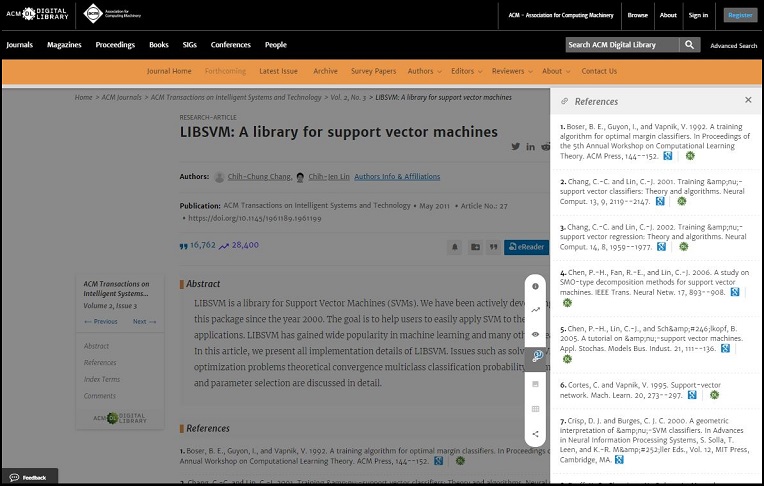Screen dimensions: 764x486
Task: Click the search magnifier button
Action: pos(689,45)
